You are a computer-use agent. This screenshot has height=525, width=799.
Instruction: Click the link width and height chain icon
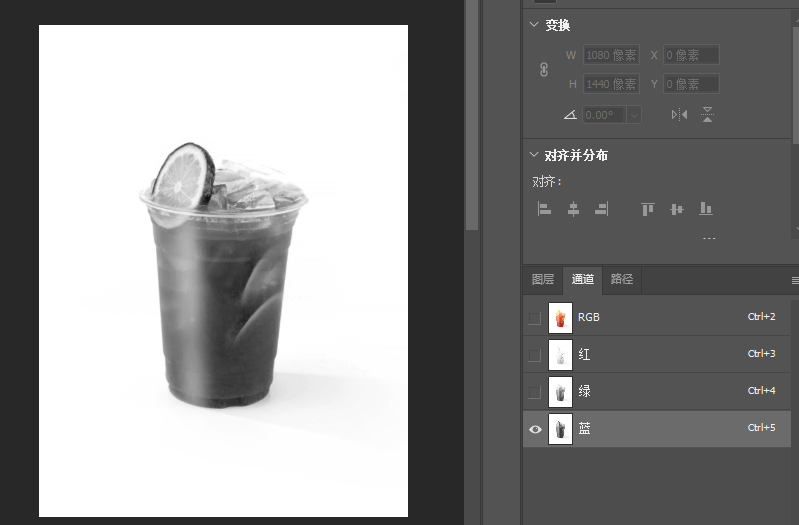[544, 69]
